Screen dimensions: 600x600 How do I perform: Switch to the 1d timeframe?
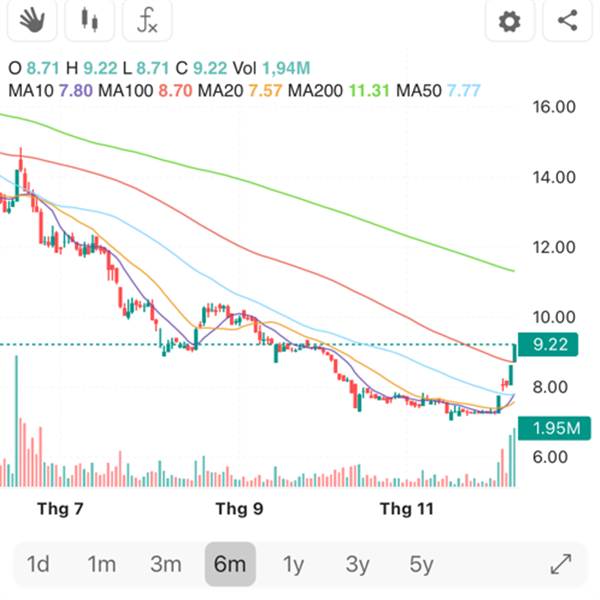[38, 564]
